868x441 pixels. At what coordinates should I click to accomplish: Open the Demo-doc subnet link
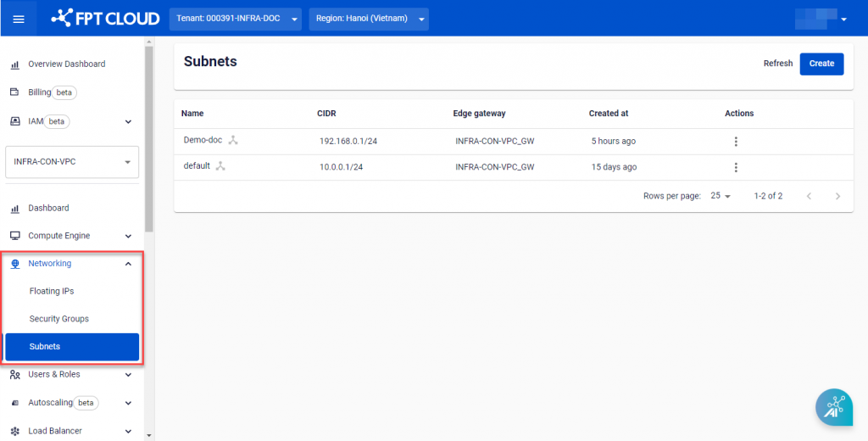click(x=203, y=140)
